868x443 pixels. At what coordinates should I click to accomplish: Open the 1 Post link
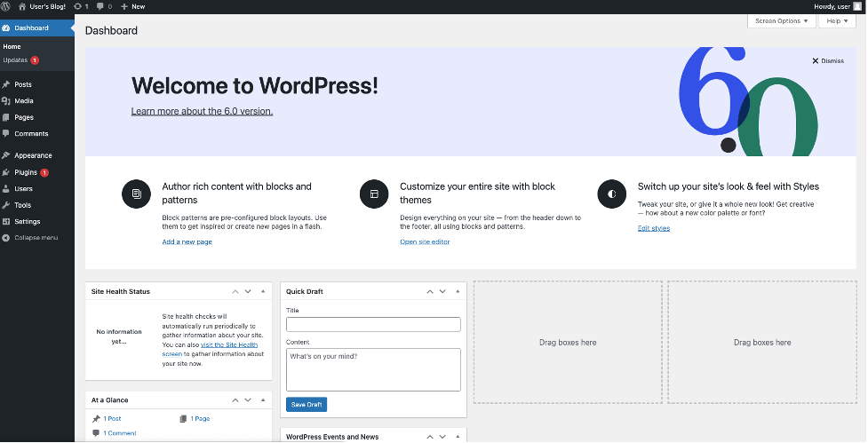tap(112, 419)
